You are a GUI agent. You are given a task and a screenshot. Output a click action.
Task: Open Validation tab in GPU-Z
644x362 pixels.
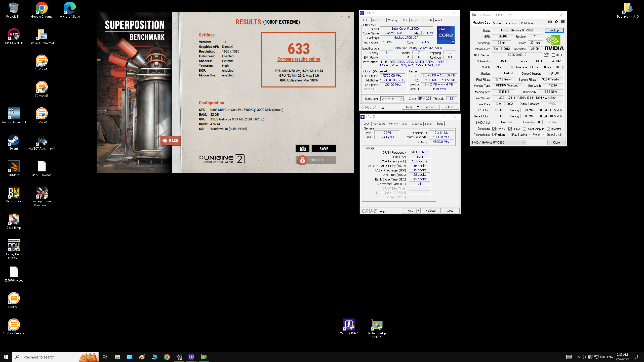527,23
